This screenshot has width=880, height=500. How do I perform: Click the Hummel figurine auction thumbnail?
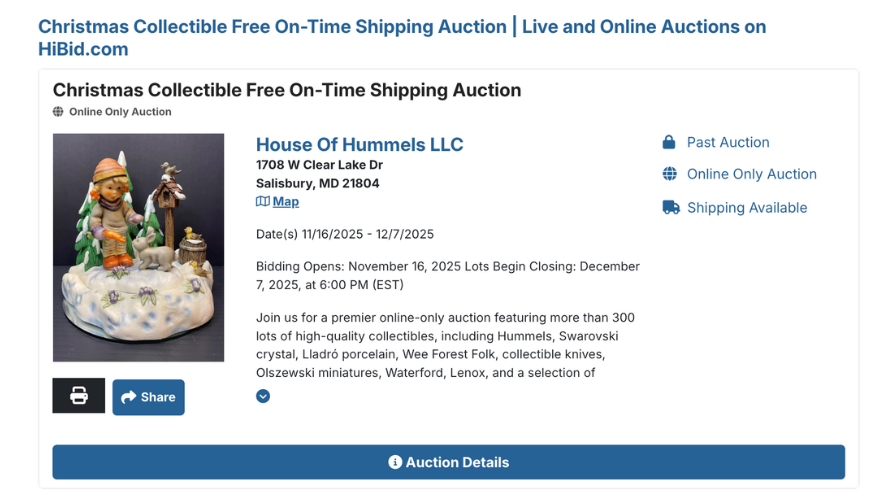coord(138,247)
